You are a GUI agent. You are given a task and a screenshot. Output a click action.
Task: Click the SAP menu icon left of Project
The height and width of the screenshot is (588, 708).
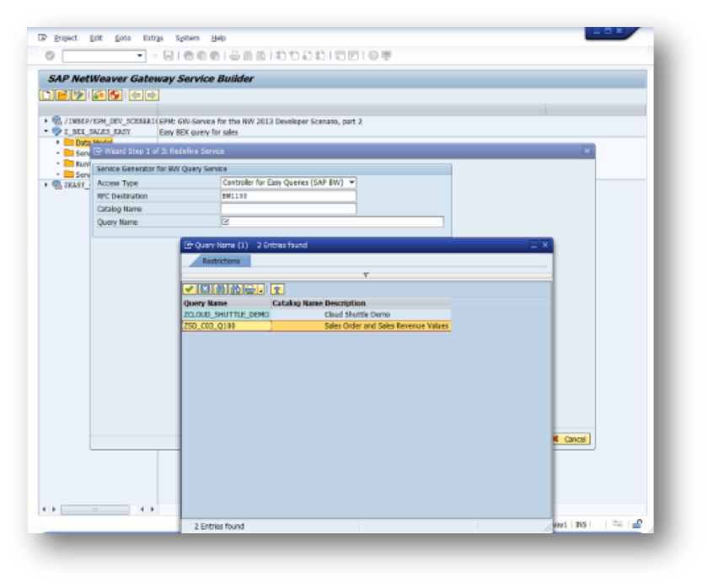(43, 37)
